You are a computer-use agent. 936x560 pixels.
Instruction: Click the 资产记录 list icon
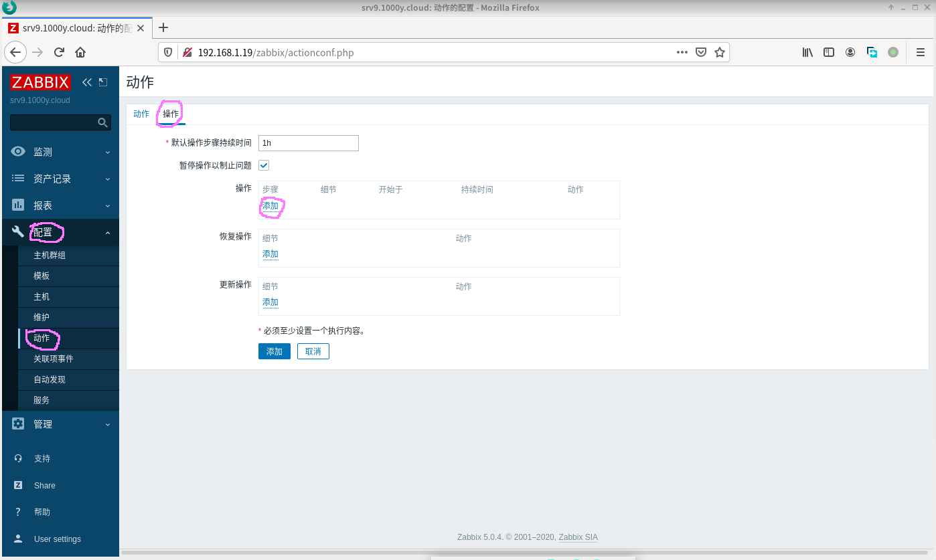[x=18, y=179]
